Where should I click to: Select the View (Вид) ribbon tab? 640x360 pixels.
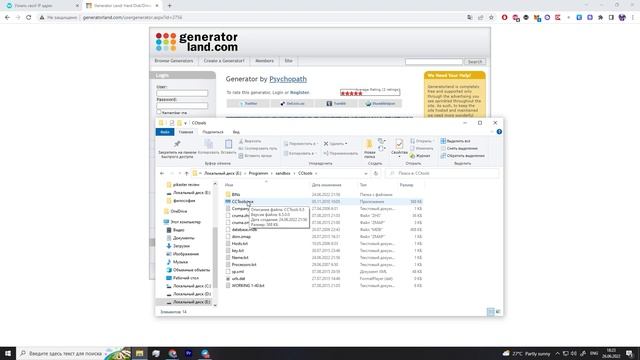point(236,132)
